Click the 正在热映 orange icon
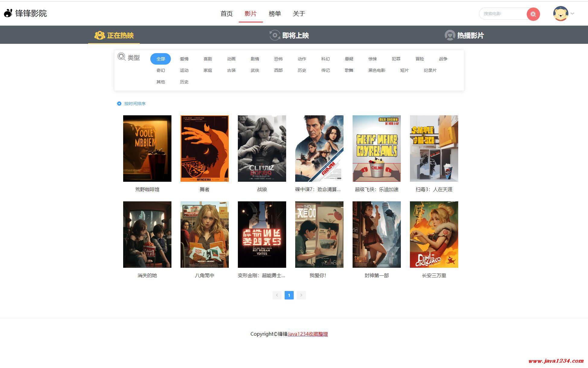Viewport: 588px width, 368px height. (100, 35)
